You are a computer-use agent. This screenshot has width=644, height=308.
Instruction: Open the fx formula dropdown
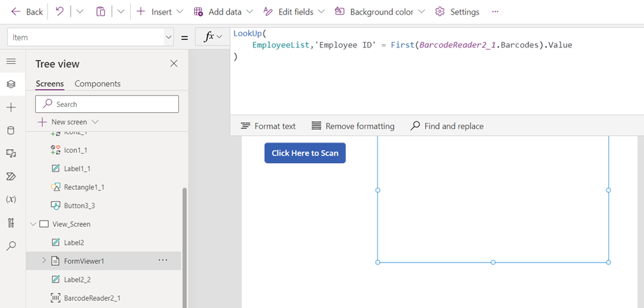click(213, 38)
